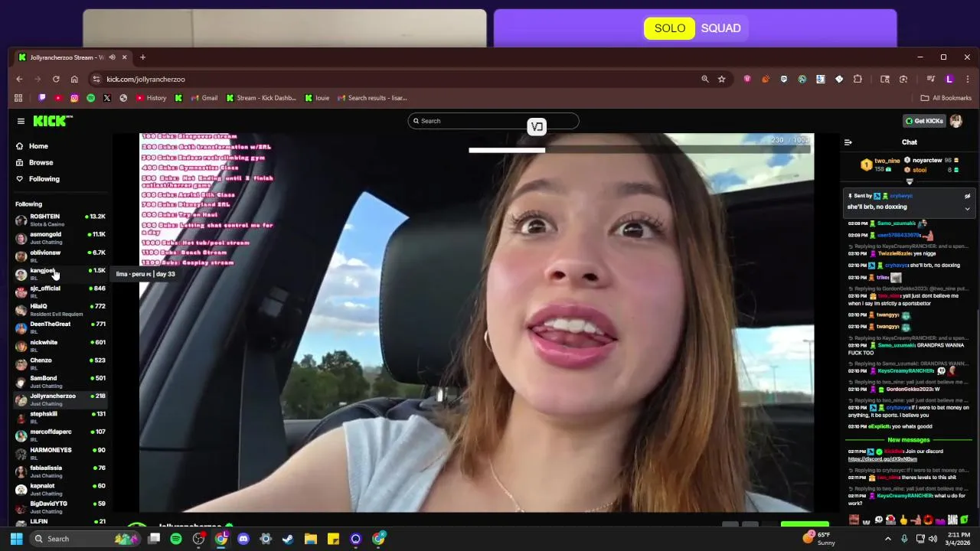Mute the tab via speaker icon

tap(113, 57)
